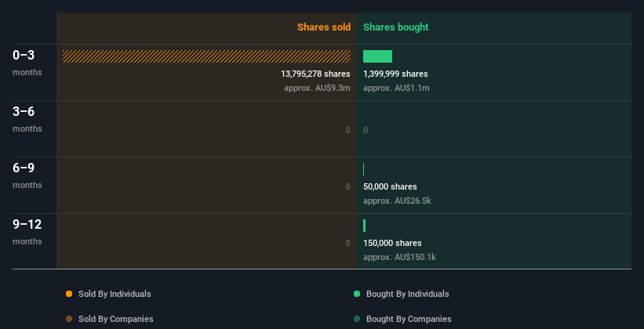Viewport: 644px width, 329px height.
Task: Click the 3–6 months row label
Action: (27, 119)
